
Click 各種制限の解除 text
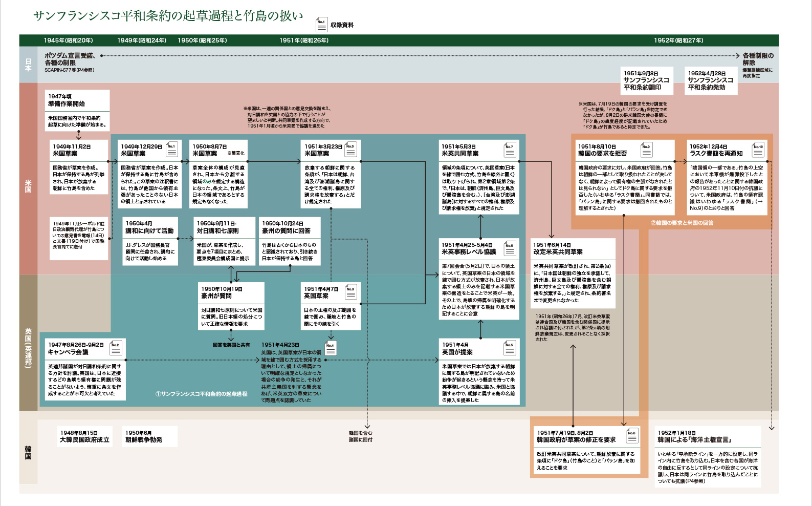click(758, 59)
